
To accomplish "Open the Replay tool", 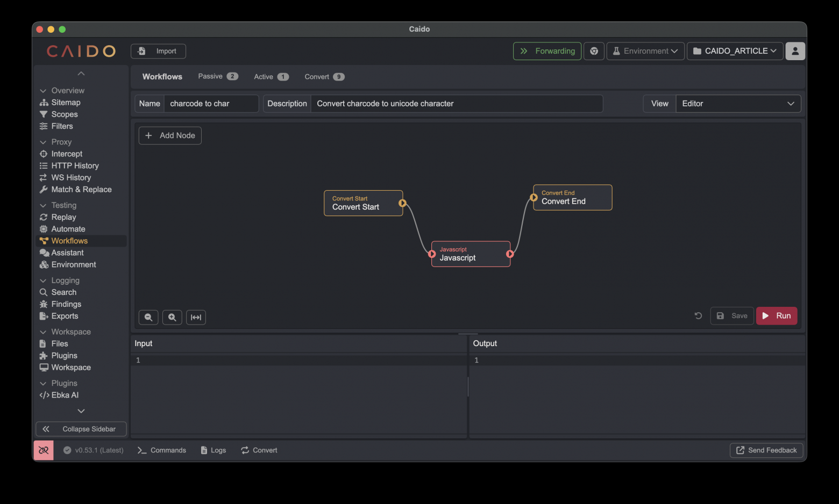I will point(63,217).
